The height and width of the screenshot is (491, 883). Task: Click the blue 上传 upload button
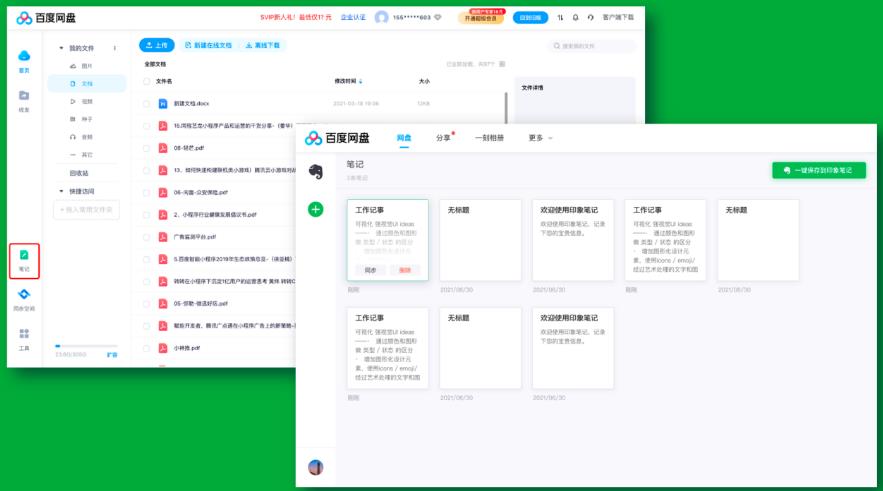pos(157,45)
